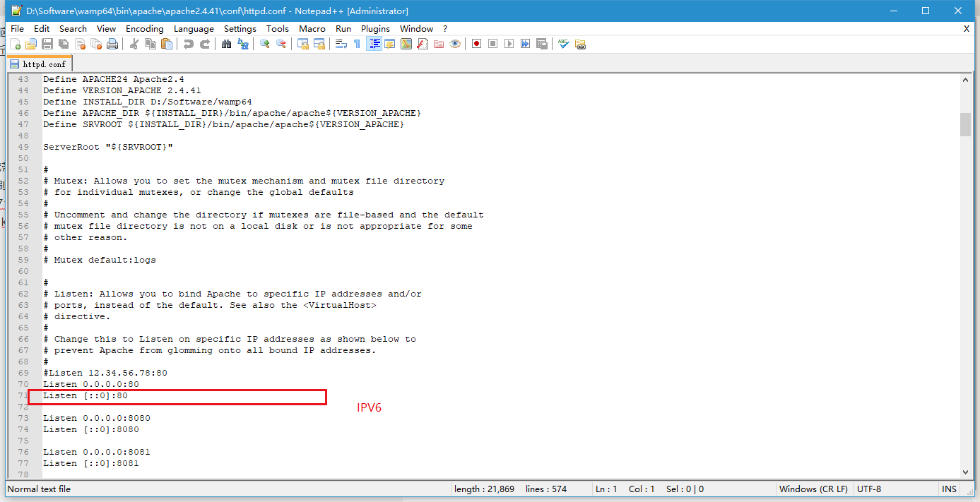Open the Window menu
The height and width of the screenshot is (502, 980).
coord(416,29)
